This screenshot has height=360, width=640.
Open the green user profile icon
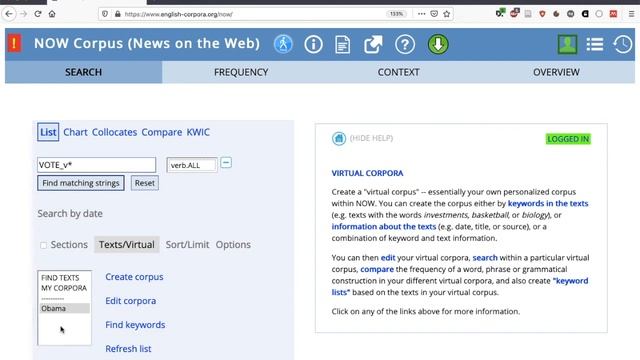567,44
